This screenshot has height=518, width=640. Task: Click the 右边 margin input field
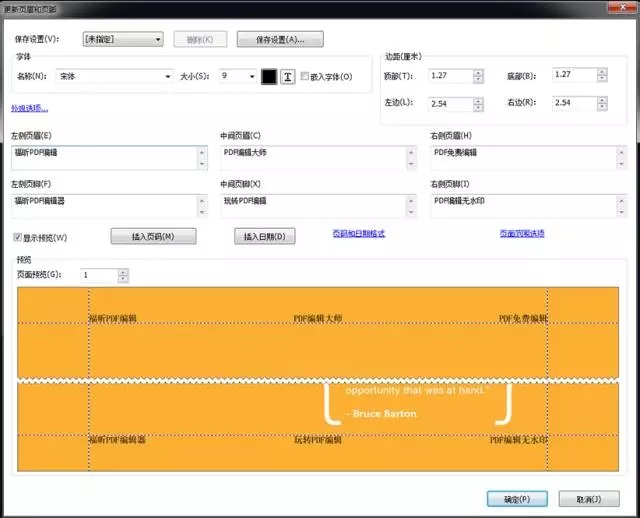point(574,103)
